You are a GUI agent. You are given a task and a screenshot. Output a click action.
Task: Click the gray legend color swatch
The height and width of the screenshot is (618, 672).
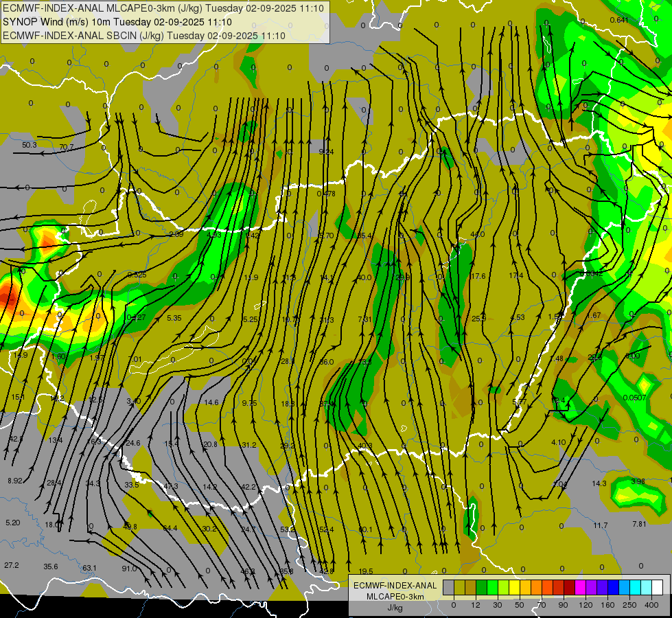(x=448, y=587)
